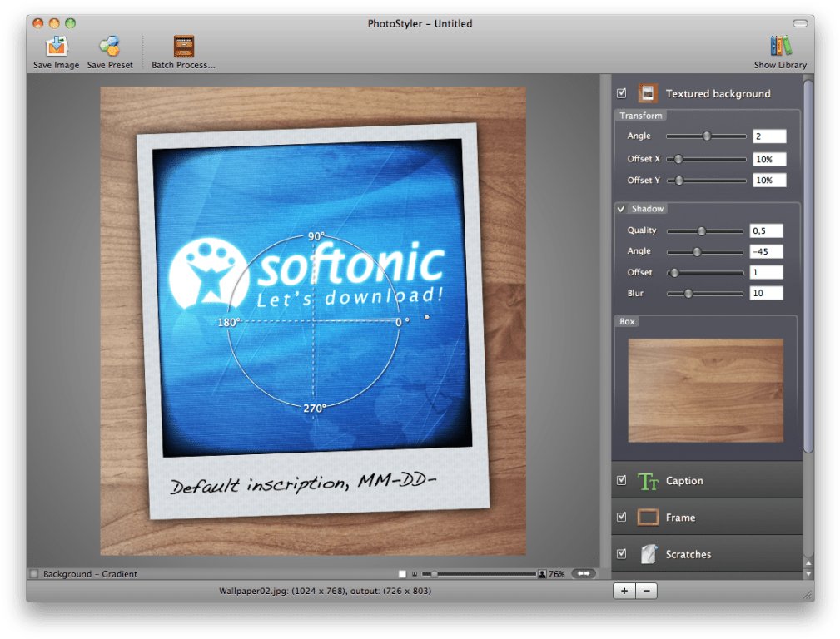Click the Quality 0,5 value field
This screenshot has width=840, height=639.
766,230
